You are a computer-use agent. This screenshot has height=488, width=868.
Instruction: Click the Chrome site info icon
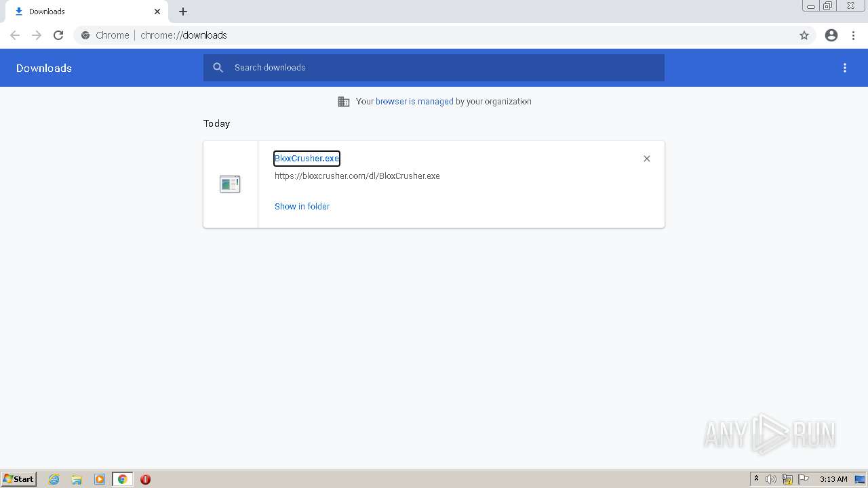85,35
